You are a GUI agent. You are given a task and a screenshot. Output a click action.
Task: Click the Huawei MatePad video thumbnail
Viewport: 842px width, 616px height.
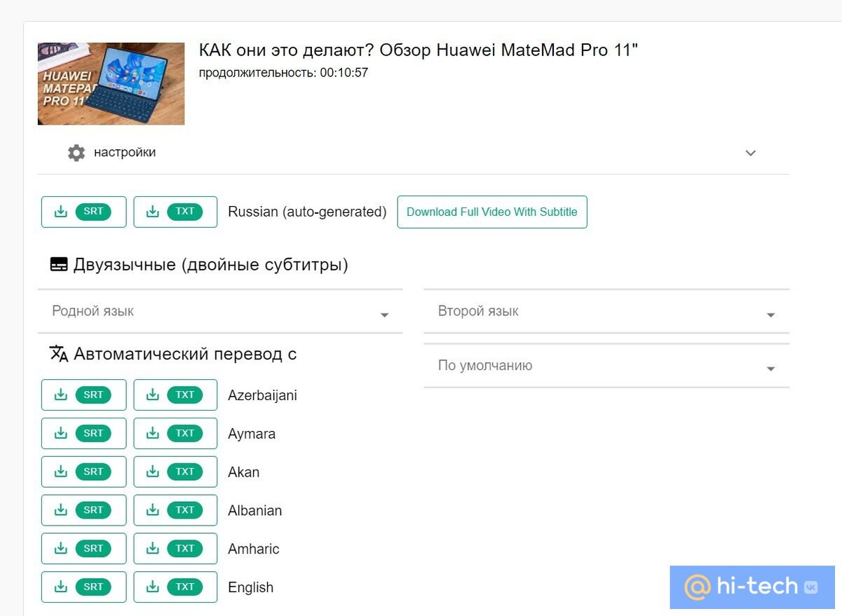point(111,83)
